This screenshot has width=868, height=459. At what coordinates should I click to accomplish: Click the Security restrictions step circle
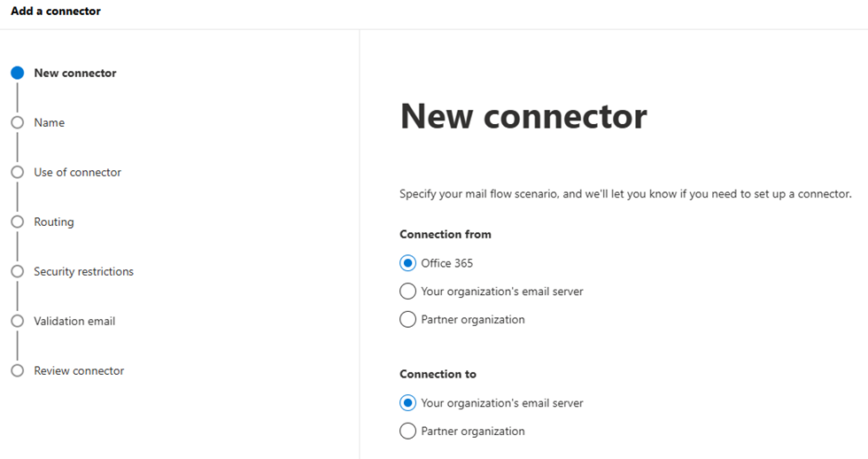tap(17, 272)
